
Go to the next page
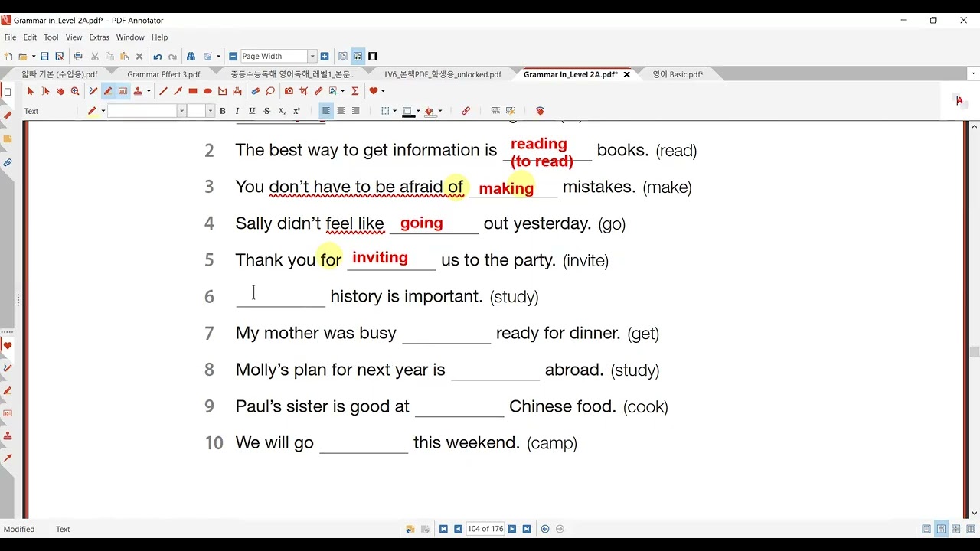512,529
